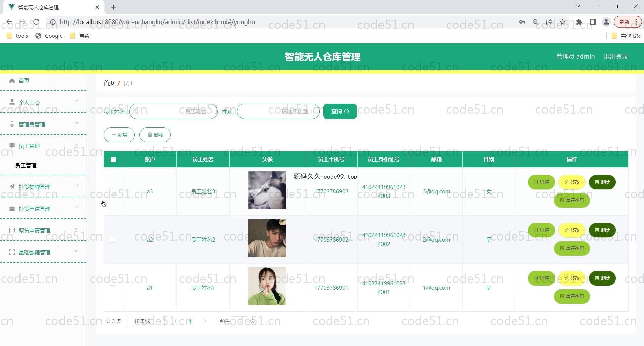The width and height of the screenshot is (644, 346).
Task: Select the 员工管理 submenu item
Action: tap(26, 165)
